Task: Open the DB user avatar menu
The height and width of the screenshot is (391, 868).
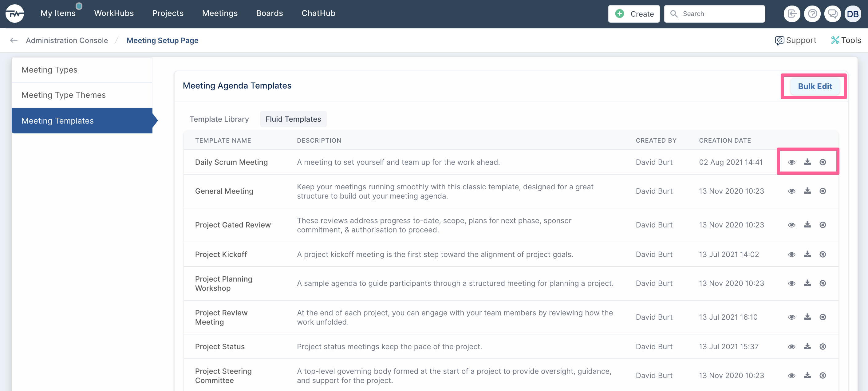Action: point(853,14)
